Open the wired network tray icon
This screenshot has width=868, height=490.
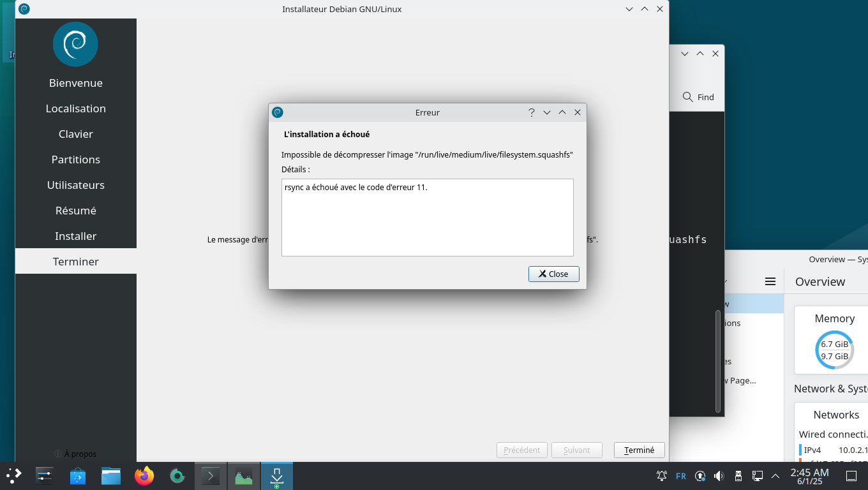(x=758, y=476)
